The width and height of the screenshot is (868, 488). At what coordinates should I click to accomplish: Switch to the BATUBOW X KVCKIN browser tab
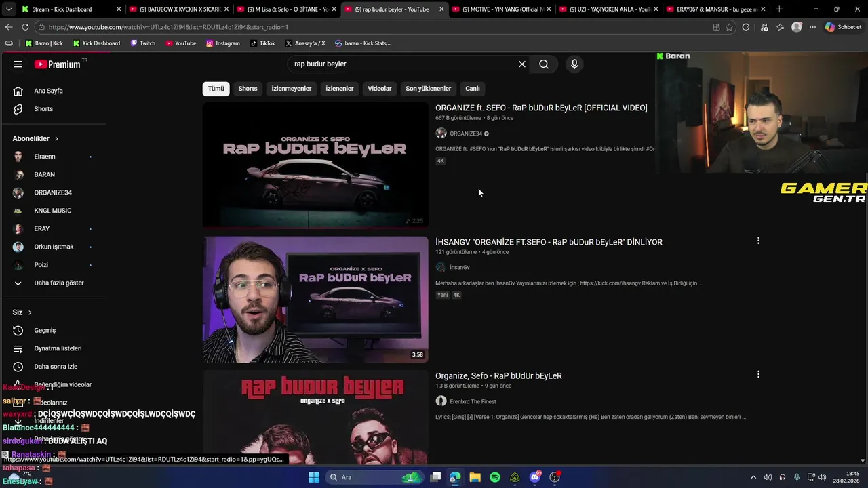180,9
